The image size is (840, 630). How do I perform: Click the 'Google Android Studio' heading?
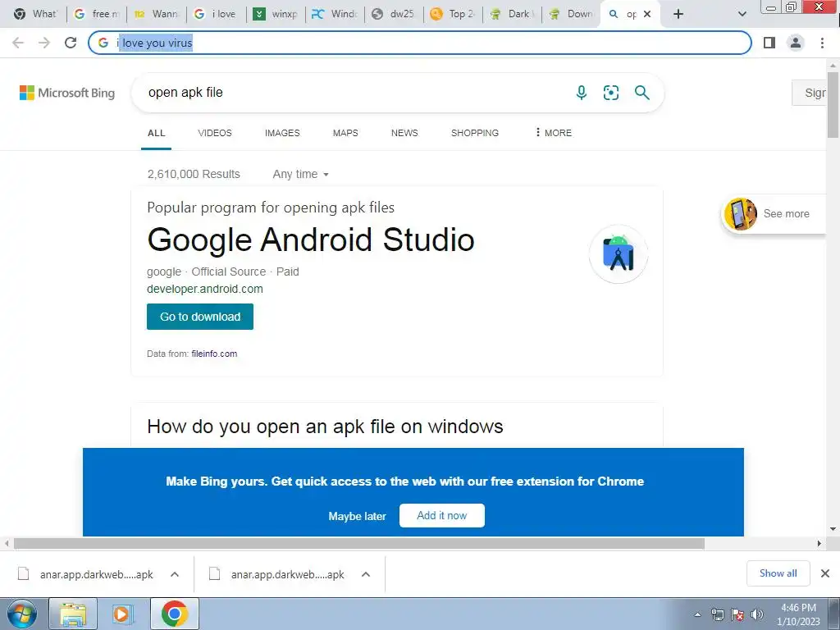(311, 240)
